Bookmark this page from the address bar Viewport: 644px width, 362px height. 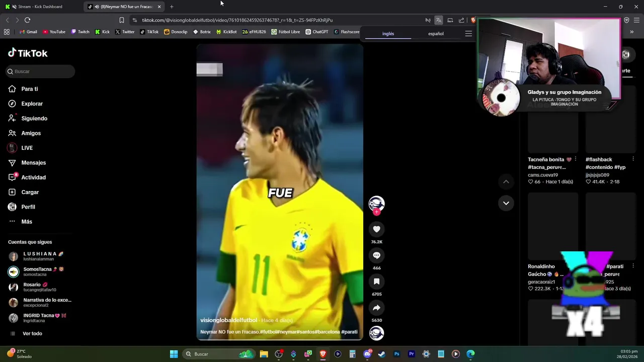(121, 20)
